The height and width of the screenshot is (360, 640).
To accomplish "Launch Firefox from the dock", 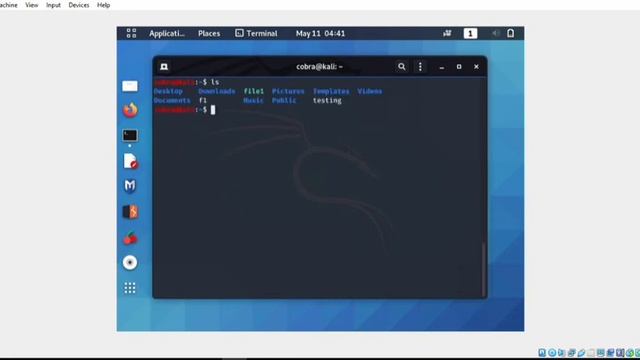I will pos(130,110).
